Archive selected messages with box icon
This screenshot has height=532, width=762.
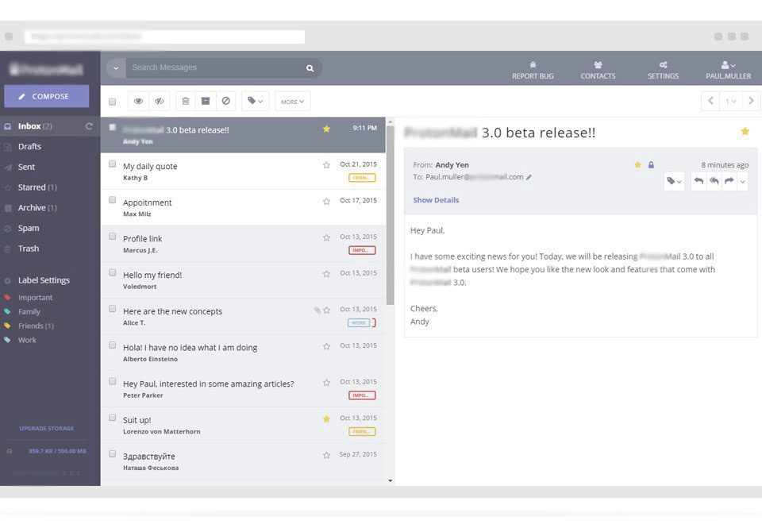point(206,101)
